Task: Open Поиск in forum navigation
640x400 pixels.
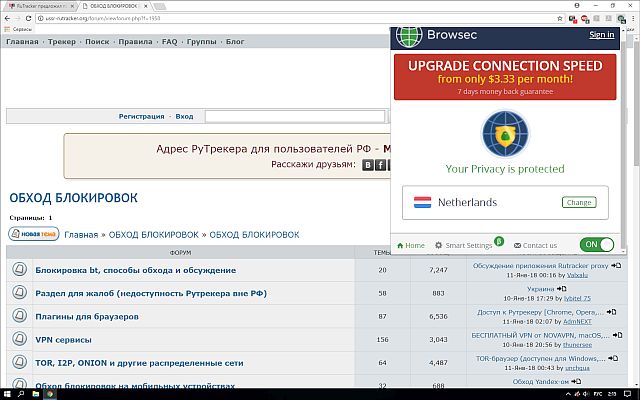Action: click(x=97, y=42)
